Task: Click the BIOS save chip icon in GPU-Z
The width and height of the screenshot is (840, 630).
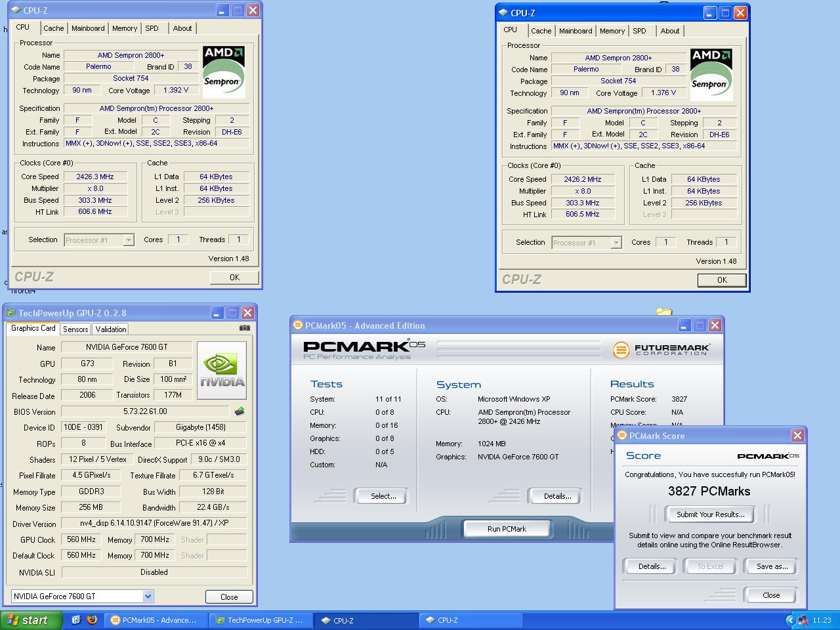Action: 240,411
